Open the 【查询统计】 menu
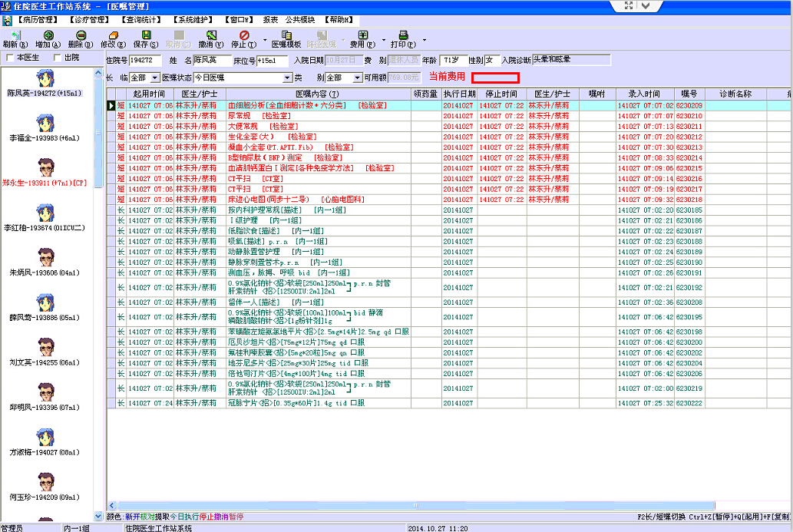The width and height of the screenshot is (793, 532). (x=141, y=20)
